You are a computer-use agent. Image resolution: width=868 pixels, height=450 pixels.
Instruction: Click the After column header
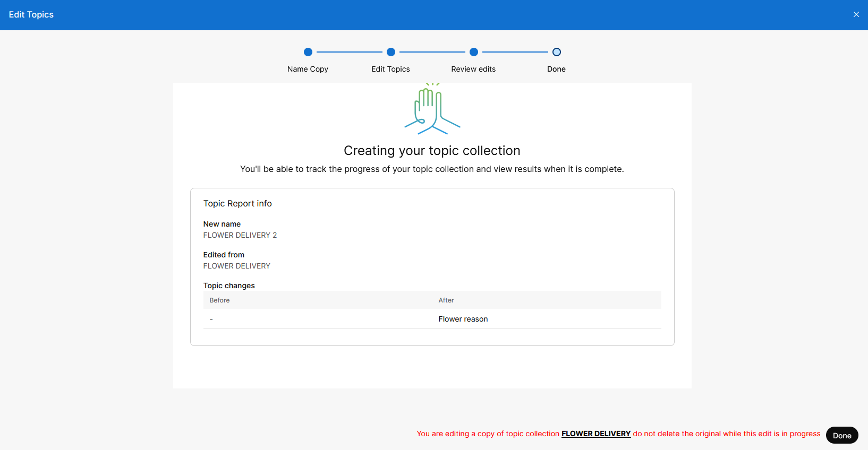446,300
